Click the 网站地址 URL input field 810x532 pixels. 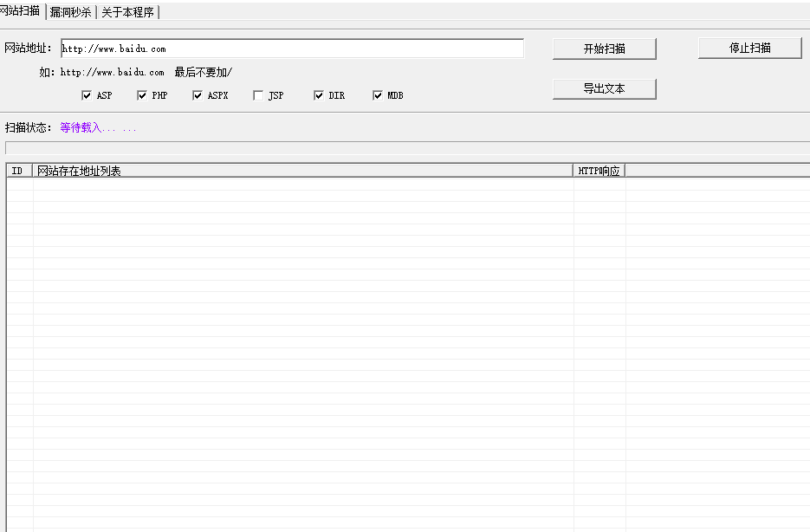coord(292,49)
